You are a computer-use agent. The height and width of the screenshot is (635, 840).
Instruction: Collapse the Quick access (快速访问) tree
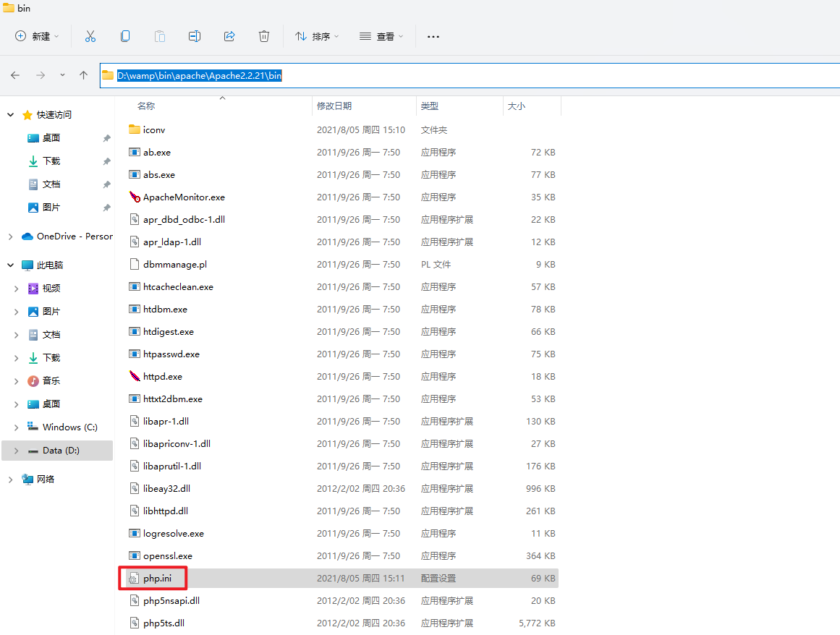pos(10,114)
